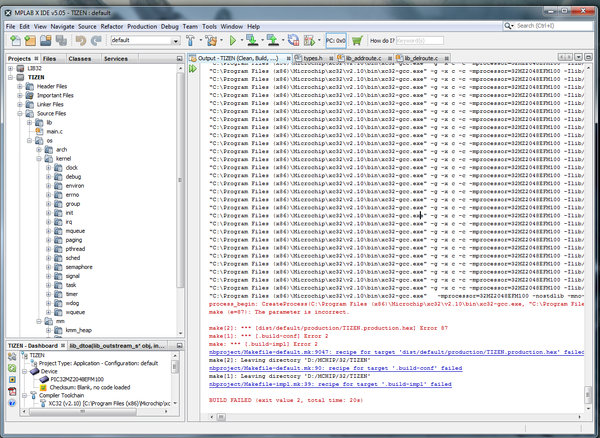Open the File menu

(10, 26)
